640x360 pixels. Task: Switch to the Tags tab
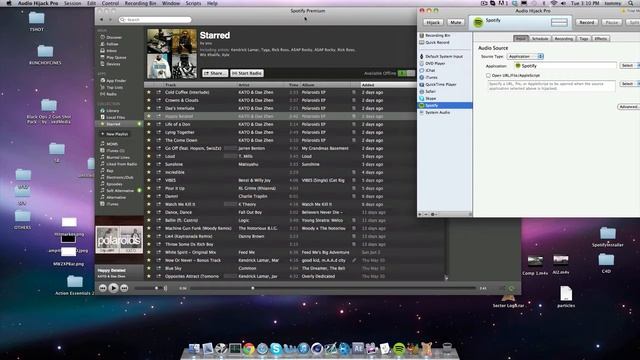pyautogui.click(x=584, y=38)
